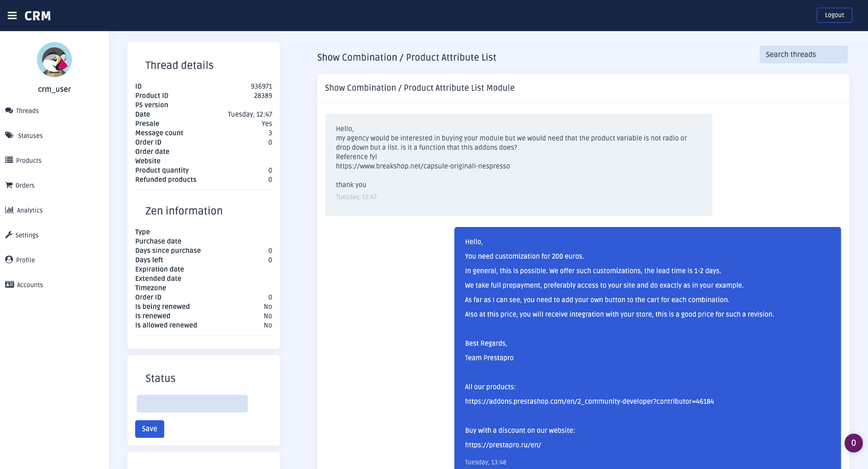Click the 'Zen information' heading
The height and width of the screenshot is (469, 868).
click(x=184, y=211)
